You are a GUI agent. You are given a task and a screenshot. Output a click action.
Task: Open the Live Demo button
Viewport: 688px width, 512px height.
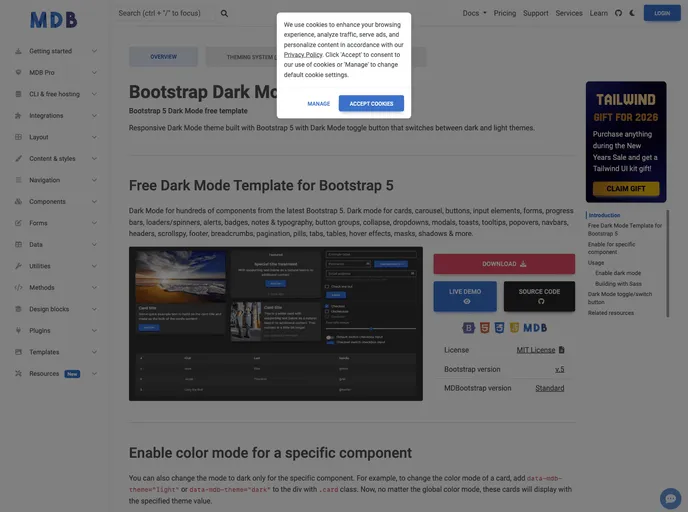coord(465,296)
